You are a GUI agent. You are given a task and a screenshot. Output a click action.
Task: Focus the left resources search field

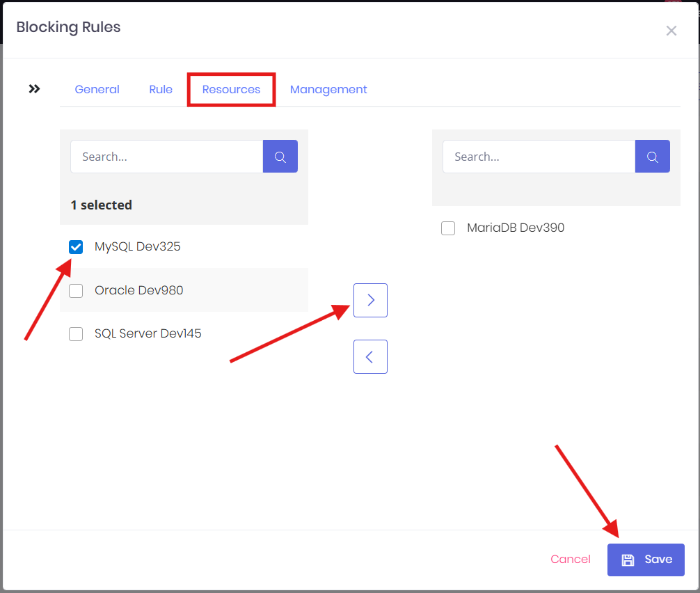coord(166,157)
